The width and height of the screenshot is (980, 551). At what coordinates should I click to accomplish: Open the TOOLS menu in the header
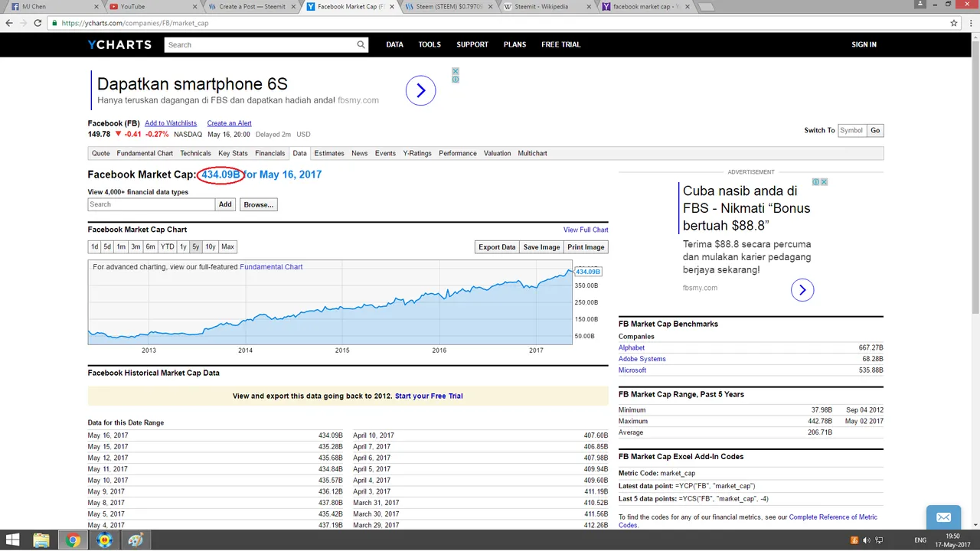click(430, 44)
